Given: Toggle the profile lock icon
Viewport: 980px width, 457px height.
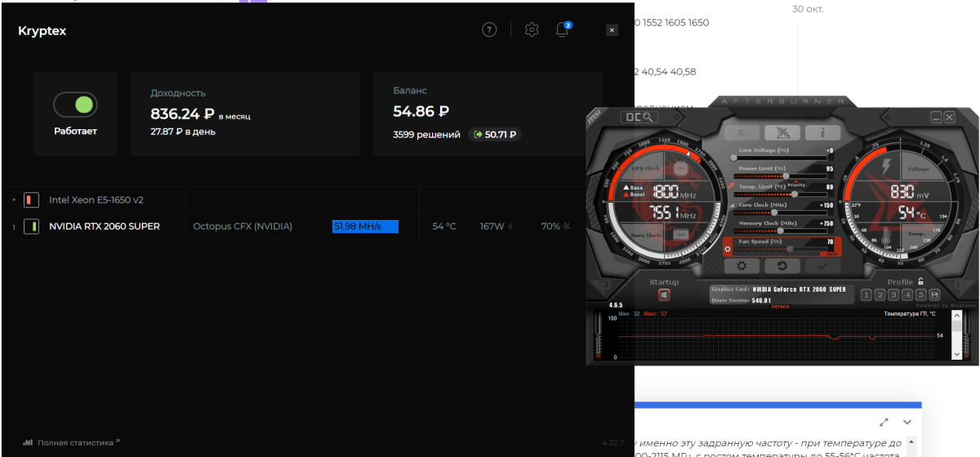Looking at the screenshot, I should pos(920,281).
